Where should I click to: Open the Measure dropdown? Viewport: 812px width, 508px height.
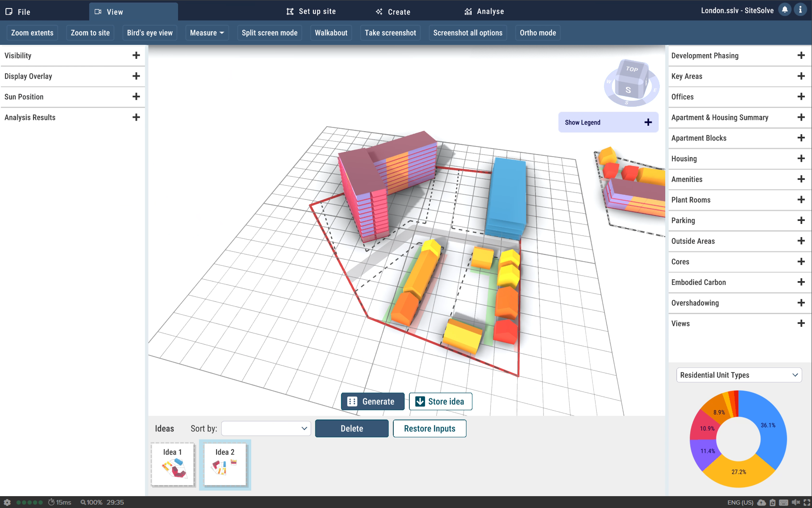(x=207, y=33)
